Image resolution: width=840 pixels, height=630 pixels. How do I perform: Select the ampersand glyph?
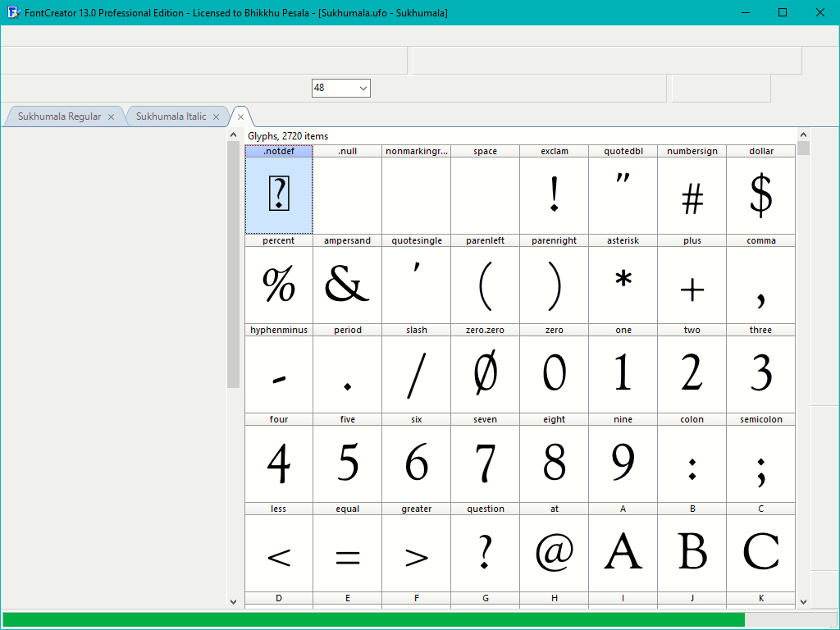[x=347, y=279]
